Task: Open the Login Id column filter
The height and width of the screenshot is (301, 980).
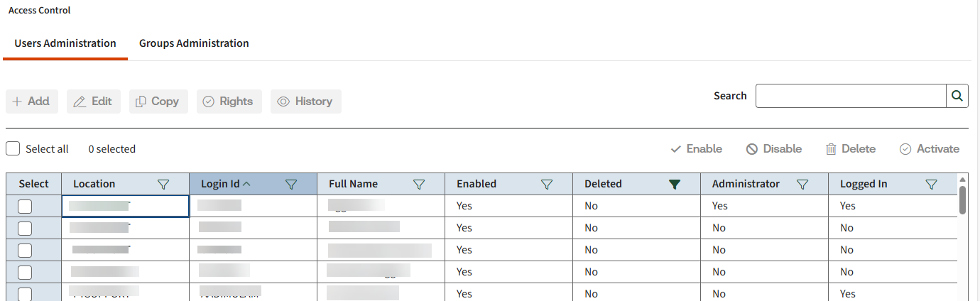Action: pyautogui.click(x=291, y=185)
